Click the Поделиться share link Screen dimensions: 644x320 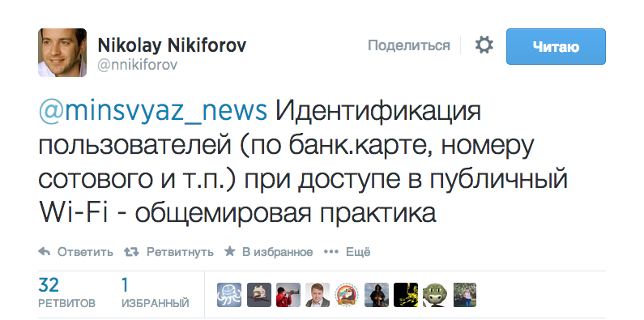coord(408,45)
